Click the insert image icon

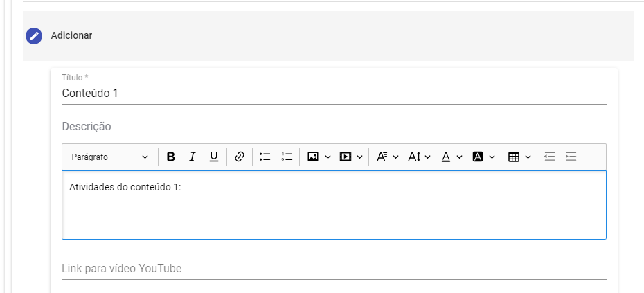point(313,157)
